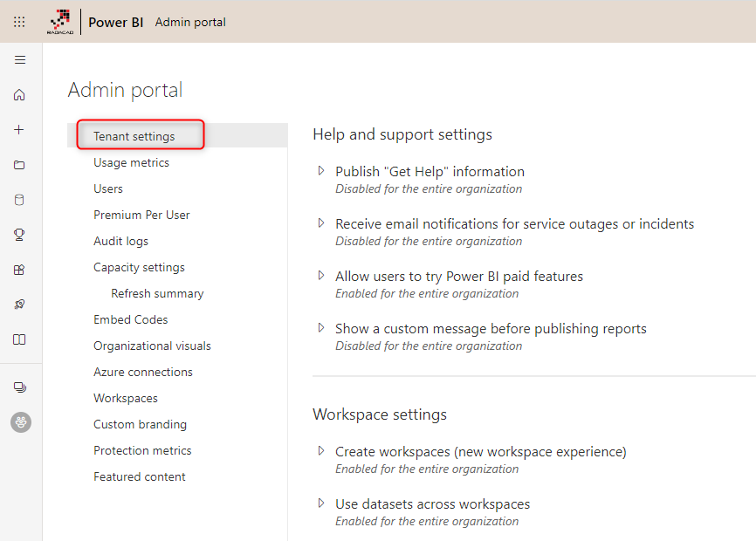Open Audit logs admin section
Viewport: 756px width, 541px height.
tap(120, 241)
